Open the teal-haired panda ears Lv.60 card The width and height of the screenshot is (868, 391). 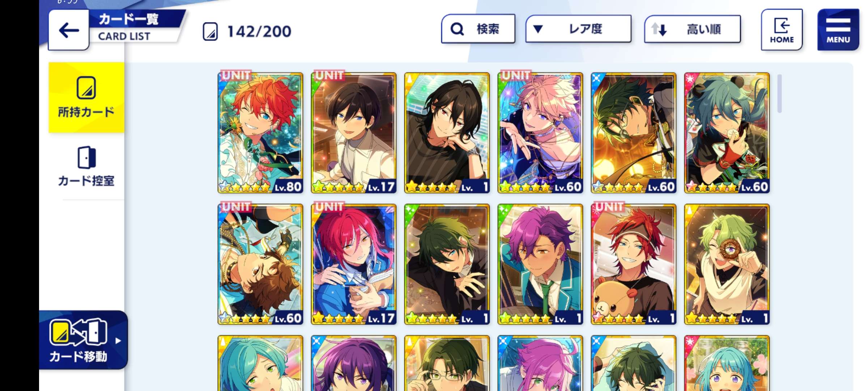coord(727,133)
